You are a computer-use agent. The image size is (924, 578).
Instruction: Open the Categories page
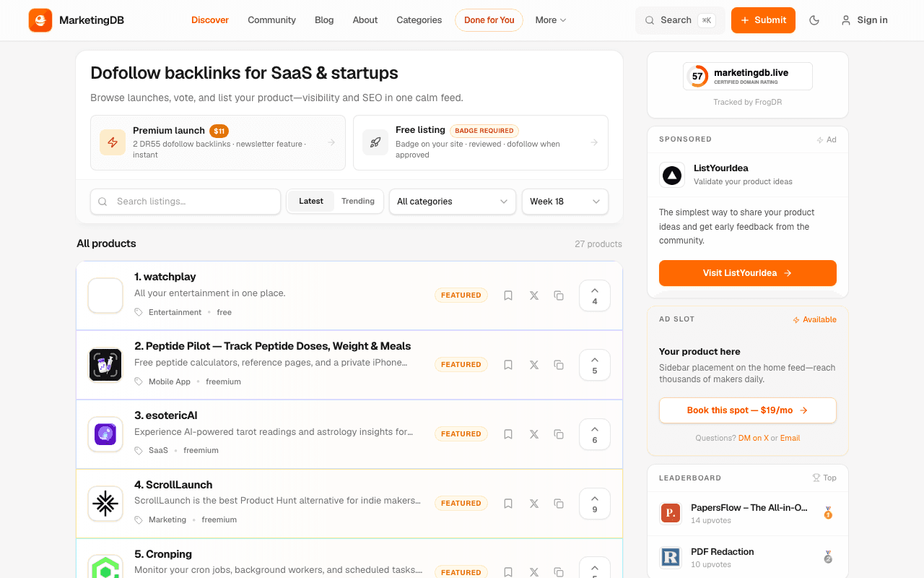pyautogui.click(x=419, y=20)
